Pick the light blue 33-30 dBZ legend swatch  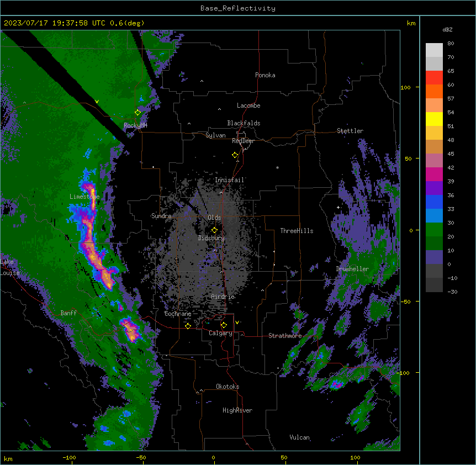[434, 216]
